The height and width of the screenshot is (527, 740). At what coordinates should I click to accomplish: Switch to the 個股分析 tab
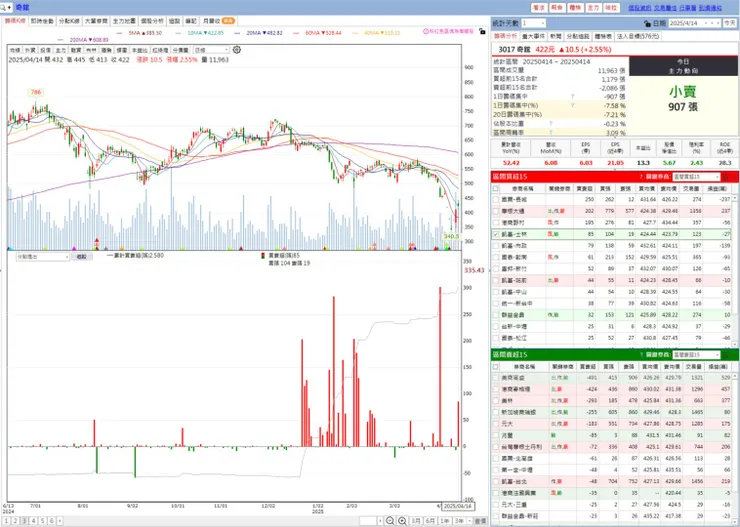point(152,21)
